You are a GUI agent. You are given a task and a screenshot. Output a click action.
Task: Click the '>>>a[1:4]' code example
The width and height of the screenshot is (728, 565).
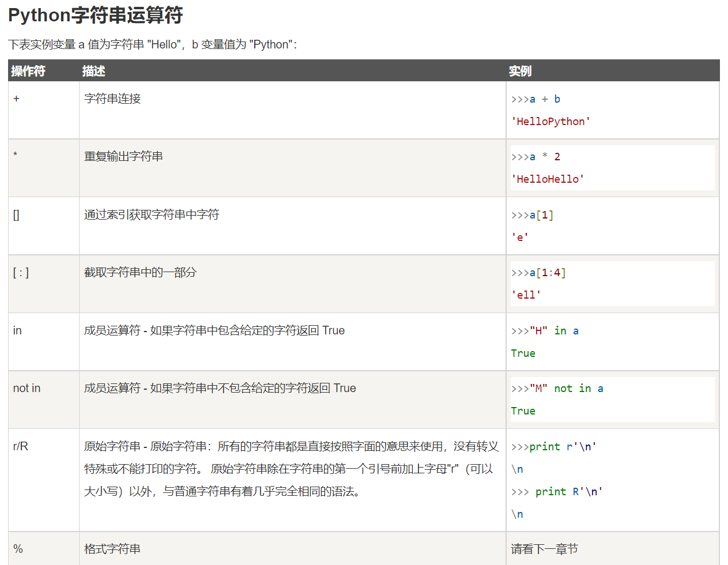(538, 273)
